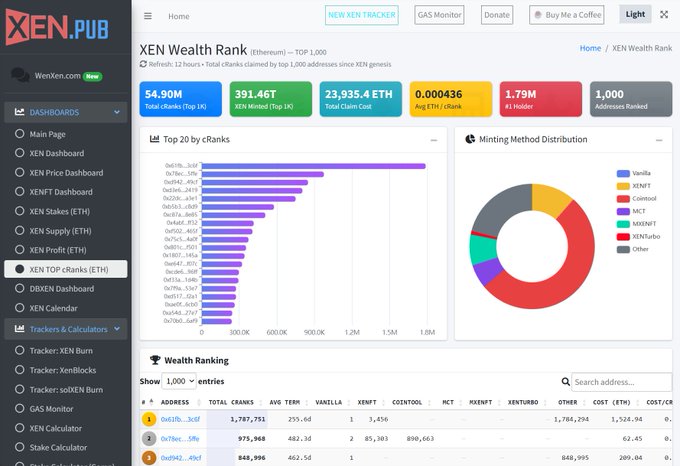Viewport: 680px width, 466px height.
Task: Toggle the MXENFT legend swatch
Action: (623, 224)
